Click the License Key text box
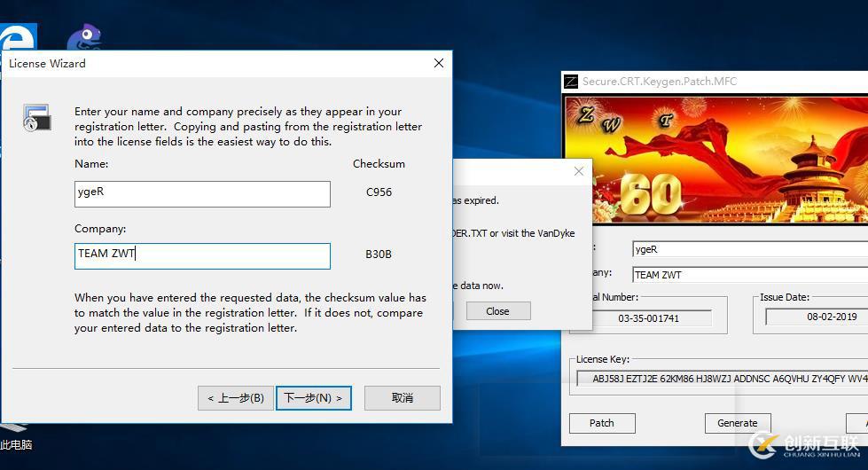Image resolution: width=868 pixels, height=470 pixels. coord(720,379)
